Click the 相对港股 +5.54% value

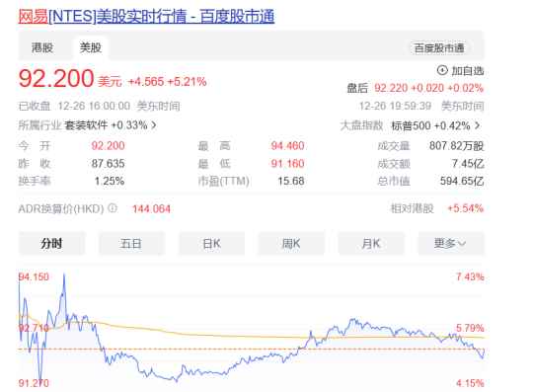point(465,208)
